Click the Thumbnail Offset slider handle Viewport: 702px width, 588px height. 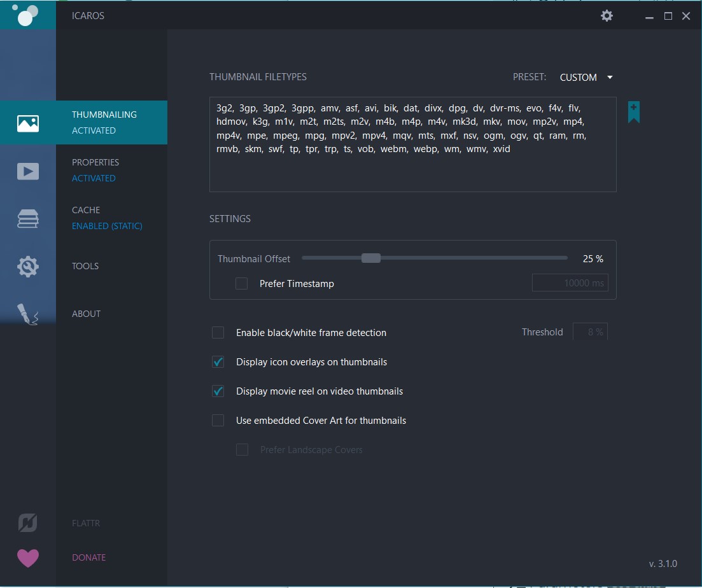[371, 258]
